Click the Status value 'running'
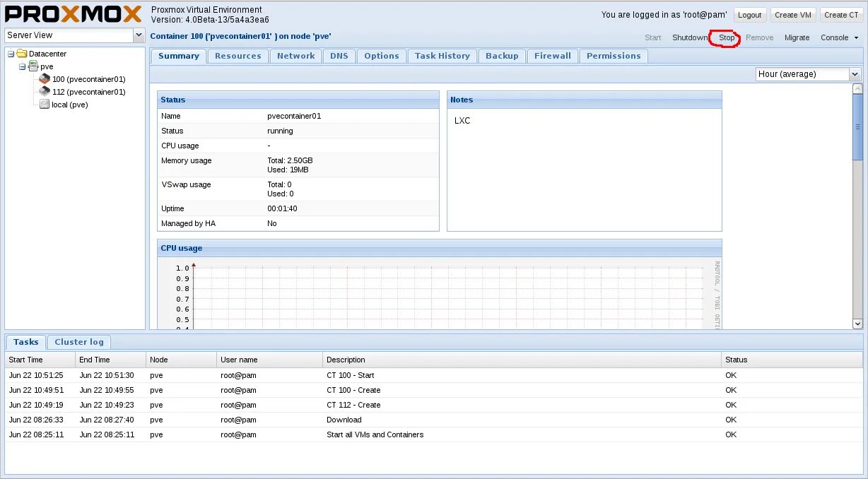 point(280,131)
